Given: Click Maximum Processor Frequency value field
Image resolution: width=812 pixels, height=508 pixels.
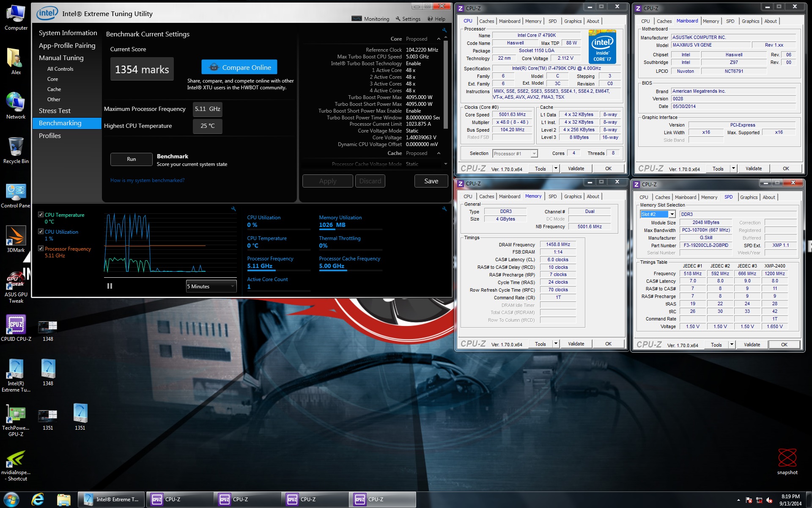Looking at the screenshot, I should click(208, 109).
